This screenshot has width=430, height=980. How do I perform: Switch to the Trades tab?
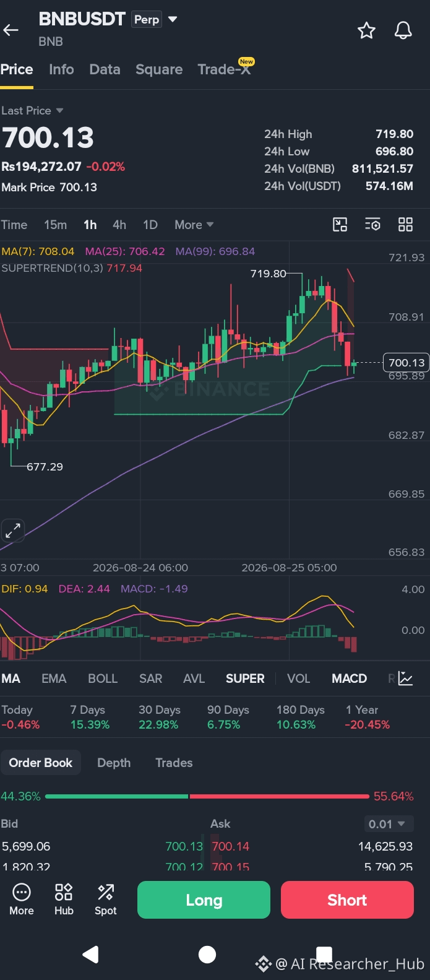(x=174, y=763)
